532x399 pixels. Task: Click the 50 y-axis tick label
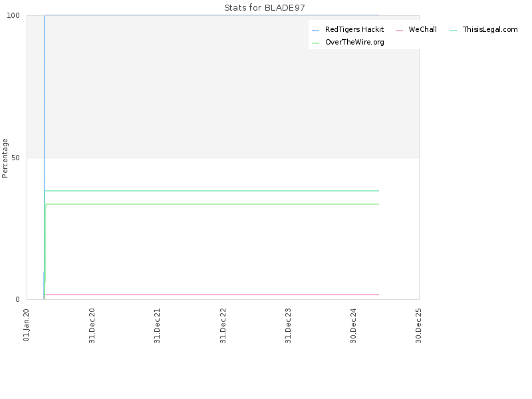pyautogui.click(x=15, y=158)
